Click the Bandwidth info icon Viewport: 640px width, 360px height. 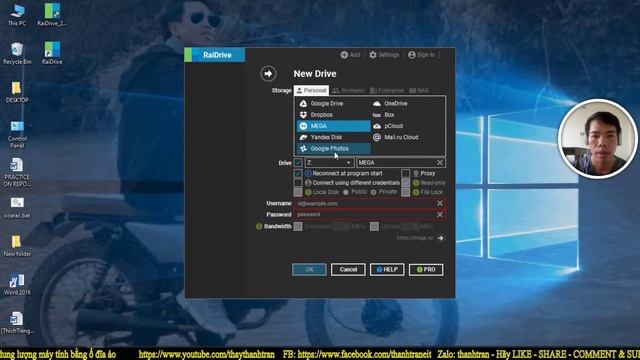click(259, 227)
